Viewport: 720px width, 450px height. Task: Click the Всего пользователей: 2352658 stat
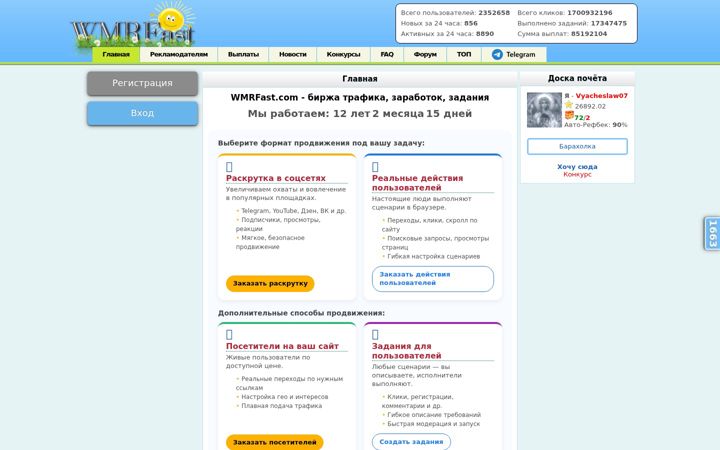pyautogui.click(x=455, y=13)
